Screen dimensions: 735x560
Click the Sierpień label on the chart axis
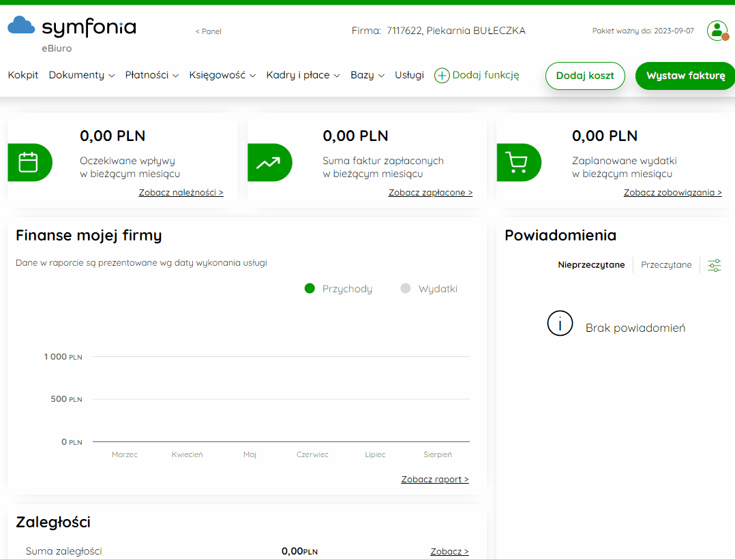tap(438, 454)
